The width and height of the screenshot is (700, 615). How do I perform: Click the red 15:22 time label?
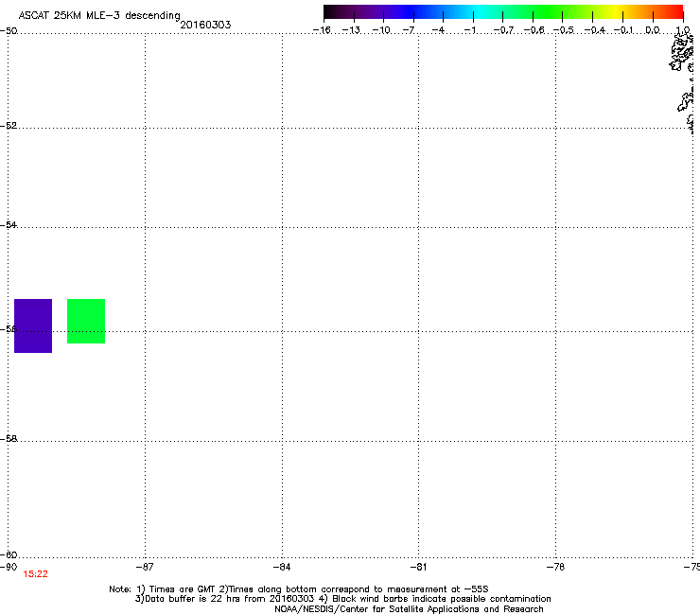point(36,574)
